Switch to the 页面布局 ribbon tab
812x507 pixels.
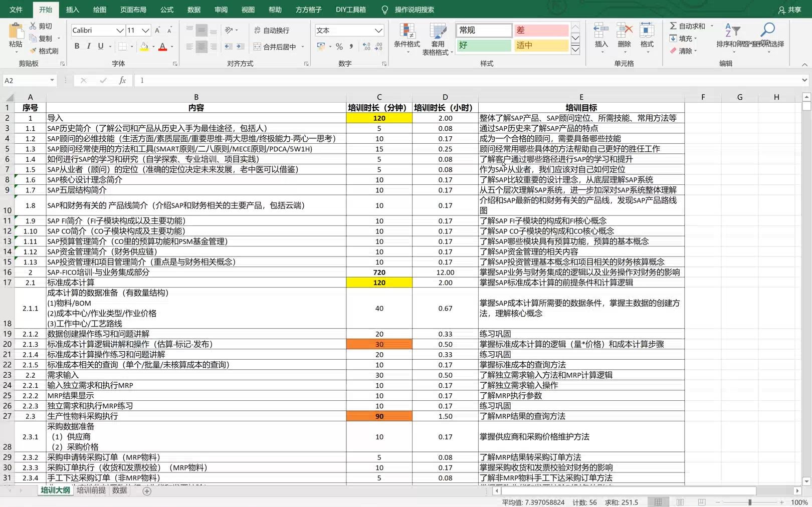click(x=133, y=10)
